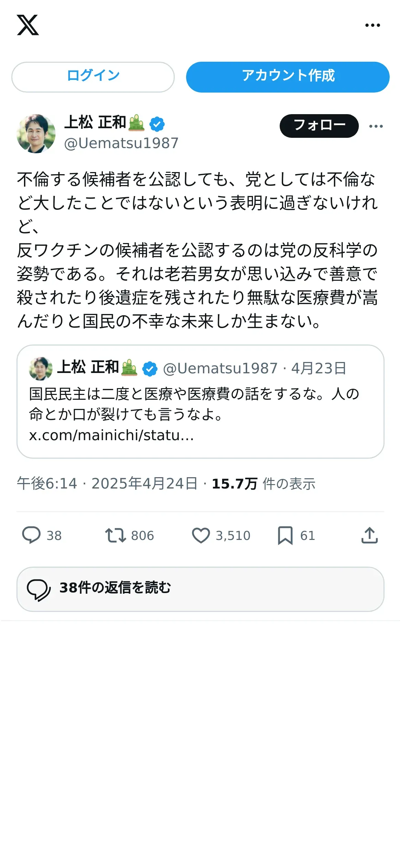Like the post with the heart icon
Viewport: 401px width, 868px height.
201,535
